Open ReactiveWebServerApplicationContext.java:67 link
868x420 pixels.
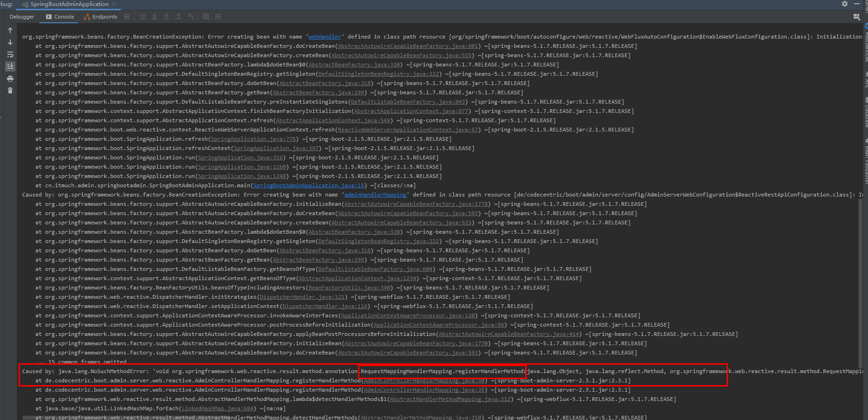[x=408, y=130]
